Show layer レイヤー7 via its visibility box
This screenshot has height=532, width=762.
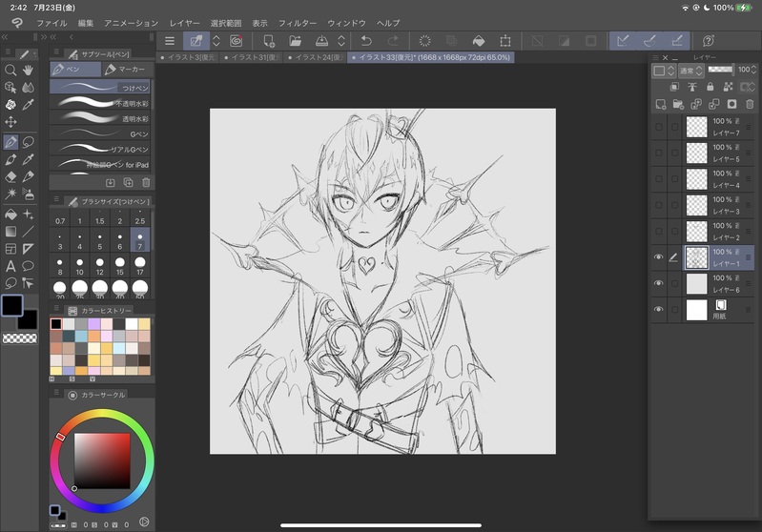click(x=658, y=127)
